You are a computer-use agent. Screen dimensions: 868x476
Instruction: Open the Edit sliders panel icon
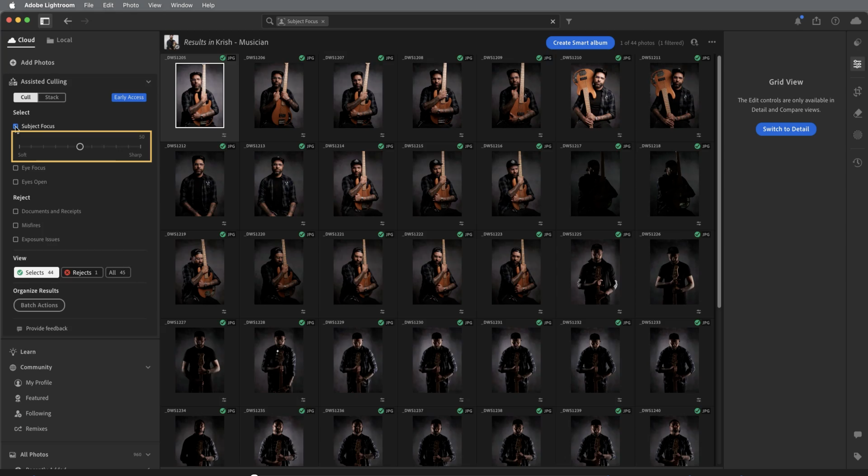point(857,64)
